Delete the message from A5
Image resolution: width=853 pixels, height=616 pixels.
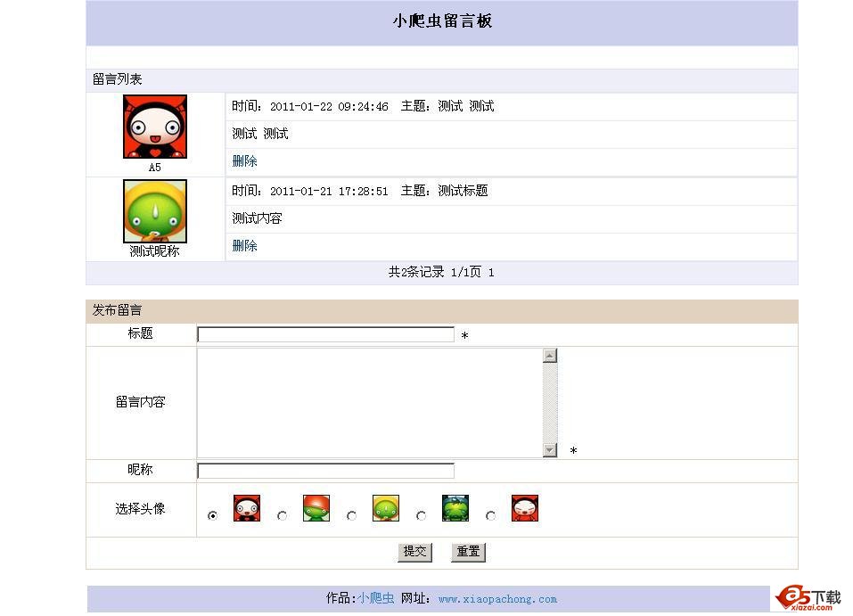pyautogui.click(x=244, y=160)
